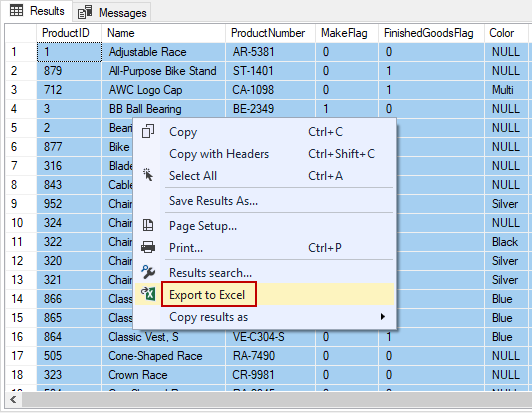
Task: Click the 'VE-C304-S' product number cell
Action: (270, 337)
